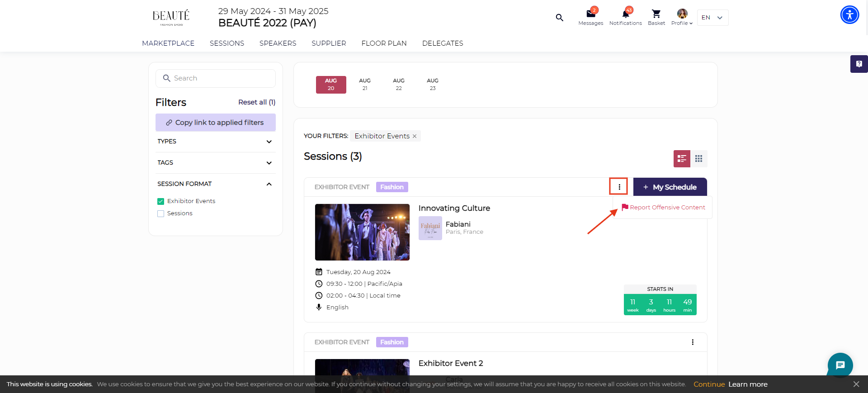
Task: Open Learn more about cookies
Action: point(748,384)
